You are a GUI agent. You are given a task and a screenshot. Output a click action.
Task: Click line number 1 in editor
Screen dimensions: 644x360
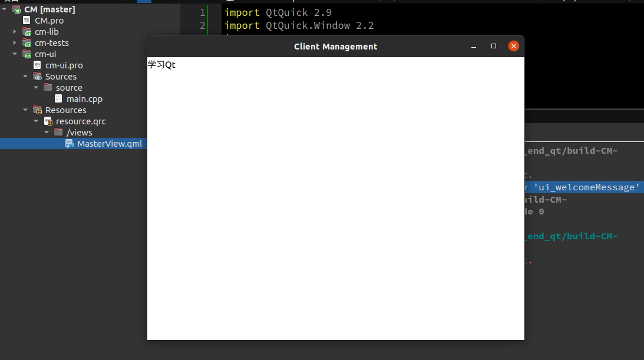pyautogui.click(x=203, y=13)
